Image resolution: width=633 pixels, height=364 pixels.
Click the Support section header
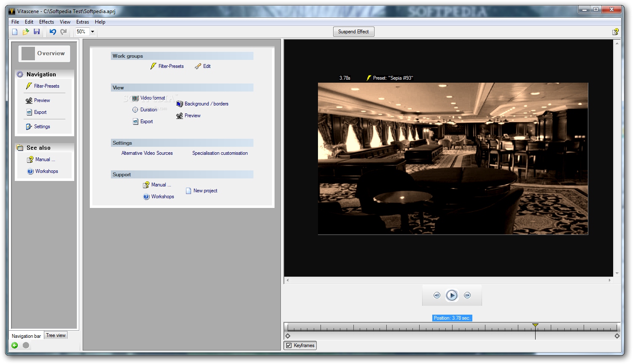pos(182,175)
